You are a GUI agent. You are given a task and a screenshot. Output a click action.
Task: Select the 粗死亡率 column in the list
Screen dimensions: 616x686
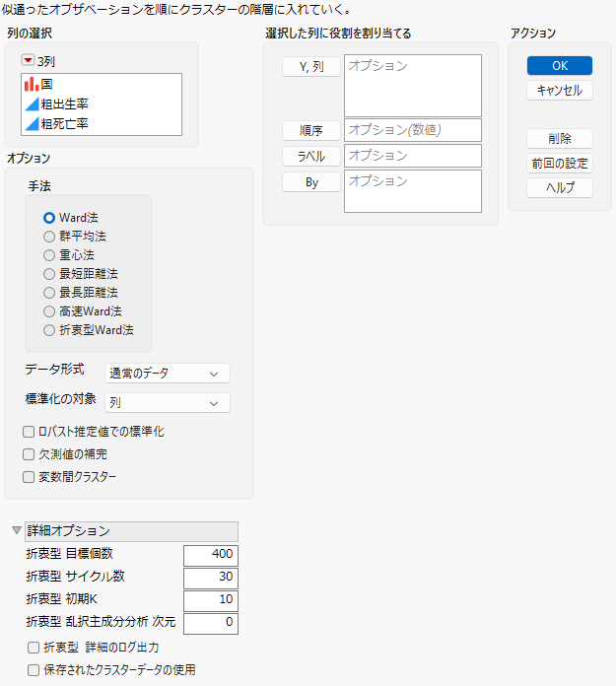[102, 124]
